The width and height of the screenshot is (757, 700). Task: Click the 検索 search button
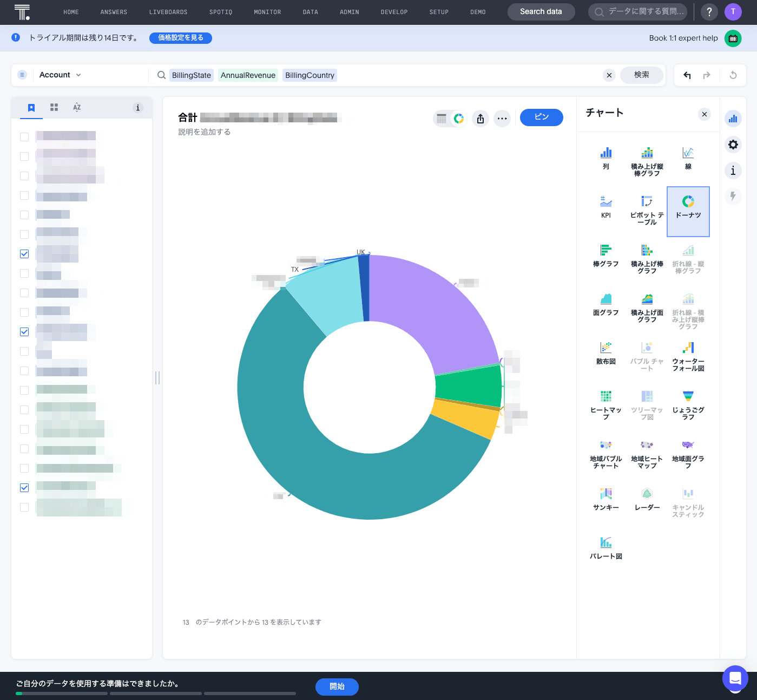coord(641,75)
